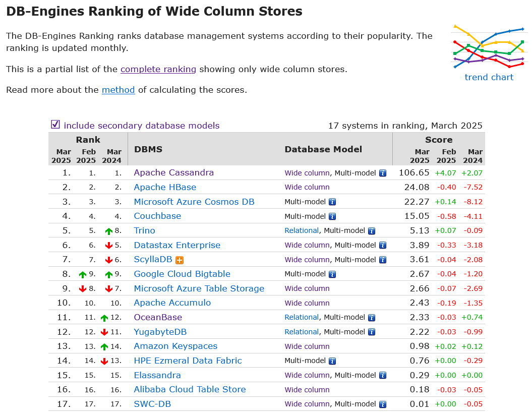Open the trend chart thumbnail image
This screenshot has width=532, height=418.
(x=489, y=46)
